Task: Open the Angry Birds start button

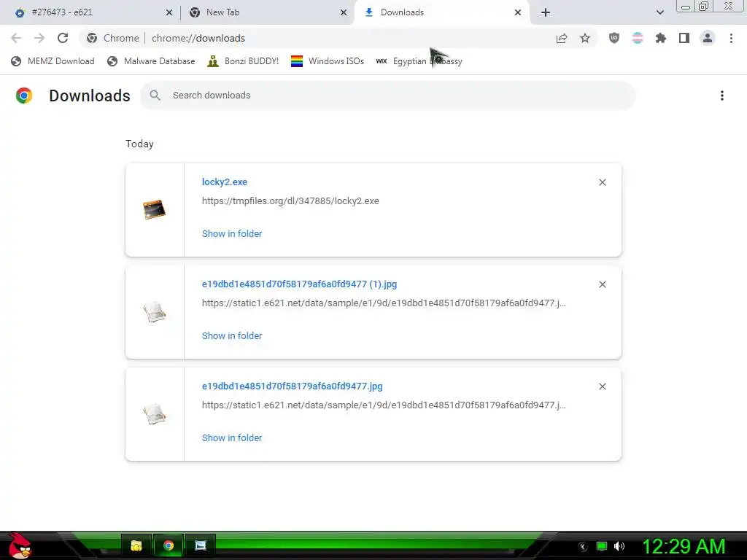Action: pyautogui.click(x=20, y=546)
